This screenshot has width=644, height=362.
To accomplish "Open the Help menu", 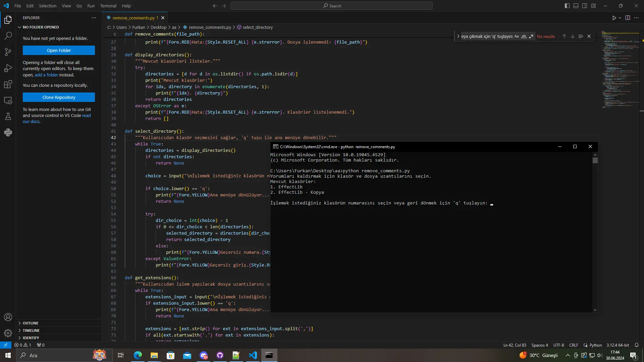I will point(126,6).
